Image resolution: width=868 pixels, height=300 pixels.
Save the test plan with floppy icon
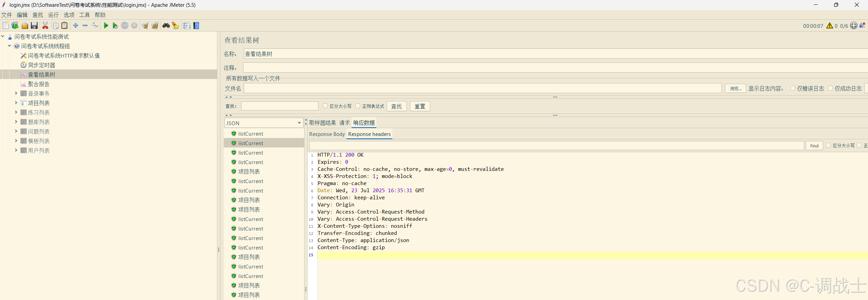pyautogui.click(x=34, y=26)
